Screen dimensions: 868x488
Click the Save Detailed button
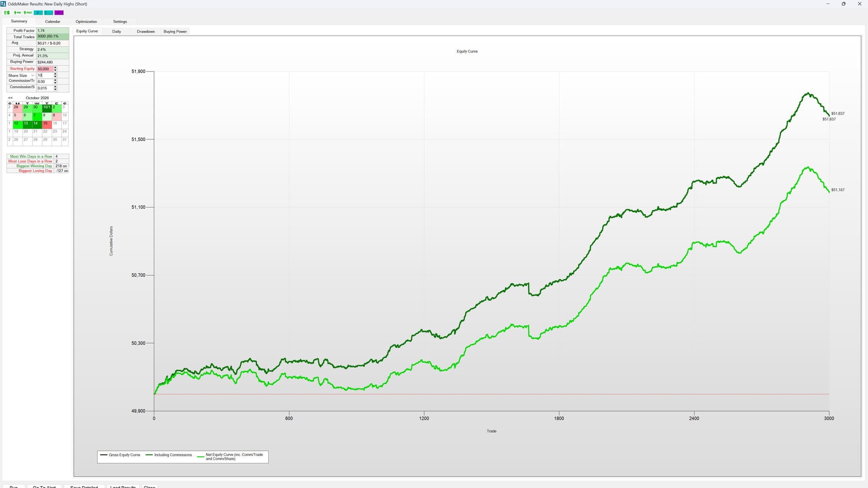click(x=84, y=486)
